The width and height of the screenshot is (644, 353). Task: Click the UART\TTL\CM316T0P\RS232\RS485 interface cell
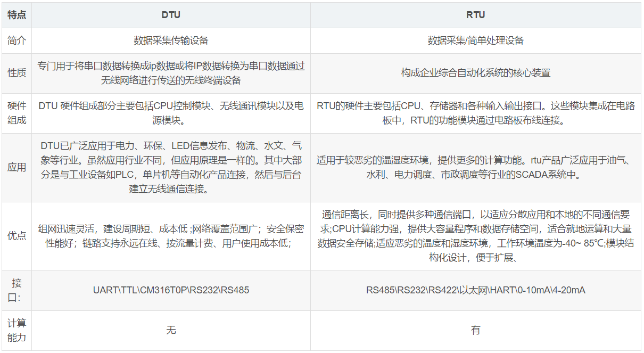(x=171, y=290)
